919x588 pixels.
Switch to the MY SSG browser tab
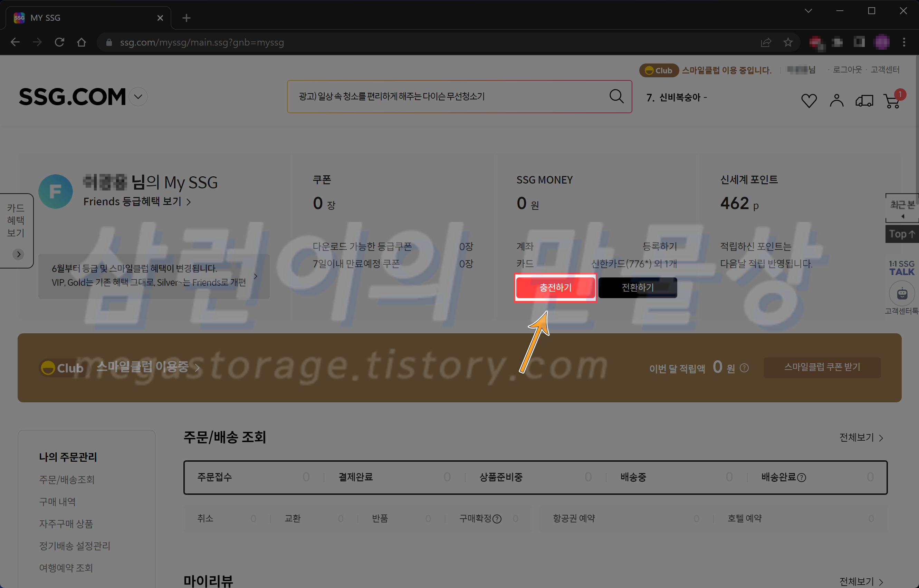pos(88,18)
